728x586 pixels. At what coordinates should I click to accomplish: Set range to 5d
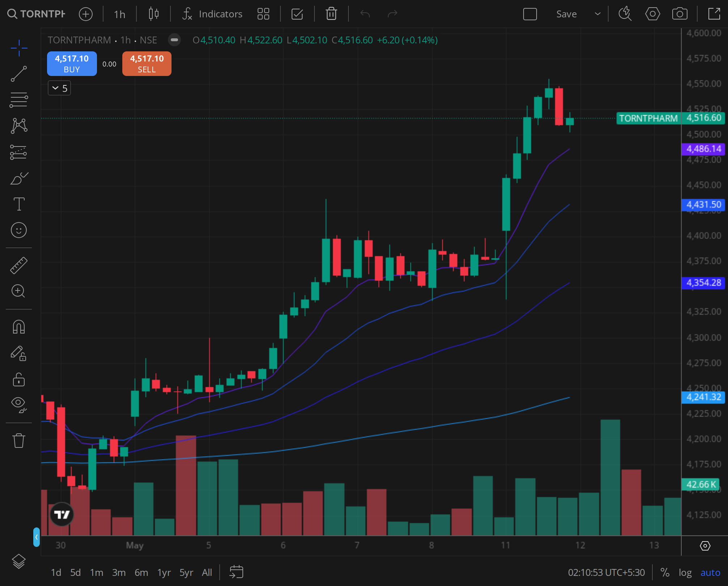[x=75, y=572]
